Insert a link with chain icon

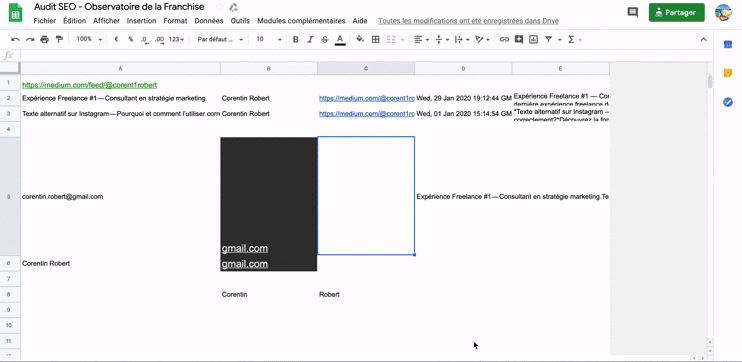(x=504, y=40)
